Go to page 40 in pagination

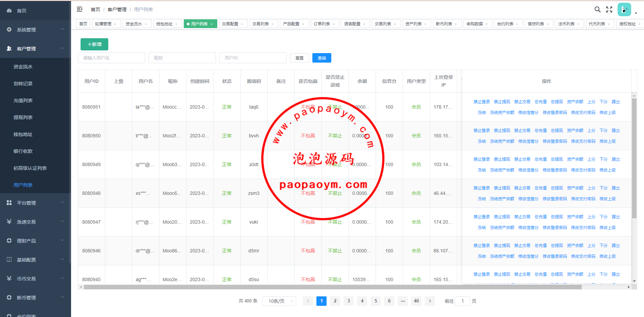pyautogui.click(x=416, y=301)
